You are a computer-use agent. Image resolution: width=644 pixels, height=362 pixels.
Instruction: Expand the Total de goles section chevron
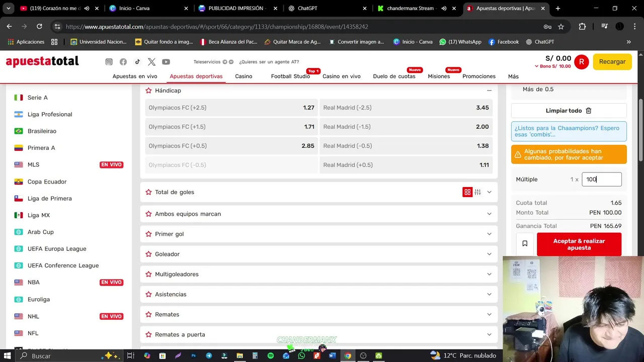coord(489,192)
